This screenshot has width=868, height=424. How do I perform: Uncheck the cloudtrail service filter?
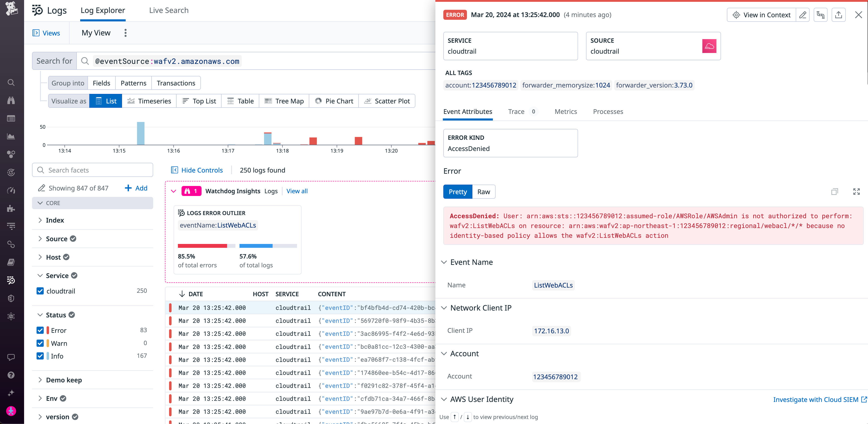(x=40, y=291)
